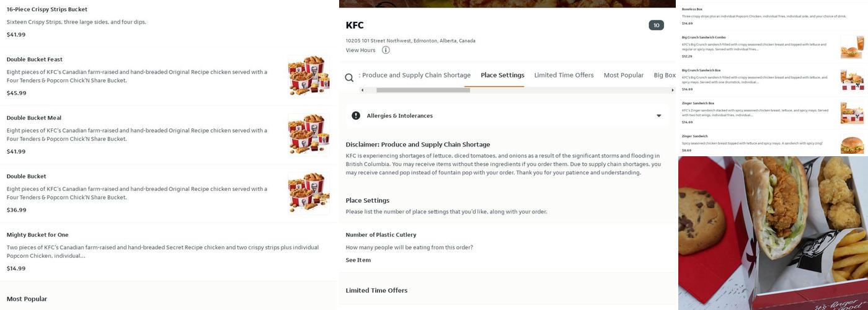Open the View Hours link
Screen dimensions: 868x310
coord(360,50)
